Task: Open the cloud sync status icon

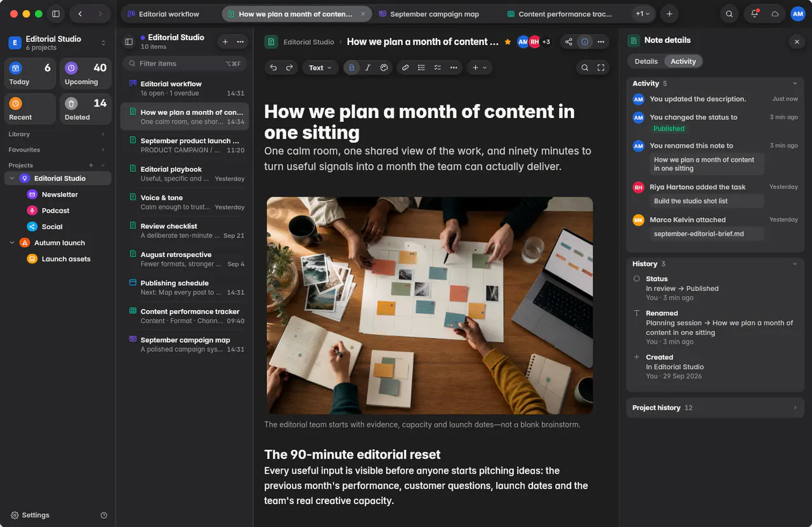Action: point(775,14)
